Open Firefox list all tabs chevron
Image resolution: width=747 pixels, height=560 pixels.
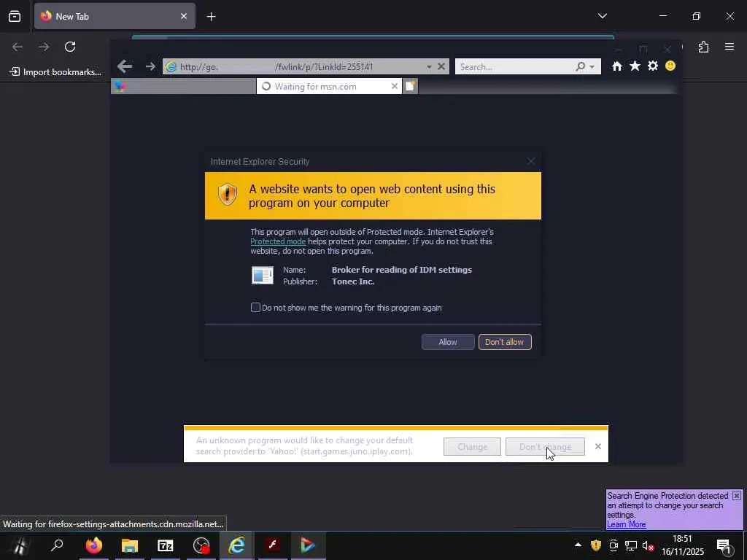[602, 16]
